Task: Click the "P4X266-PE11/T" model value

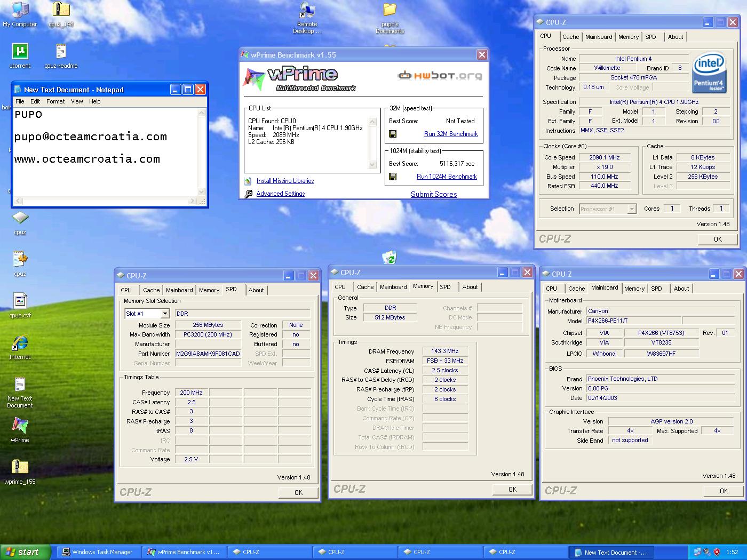Action: (633, 321)
